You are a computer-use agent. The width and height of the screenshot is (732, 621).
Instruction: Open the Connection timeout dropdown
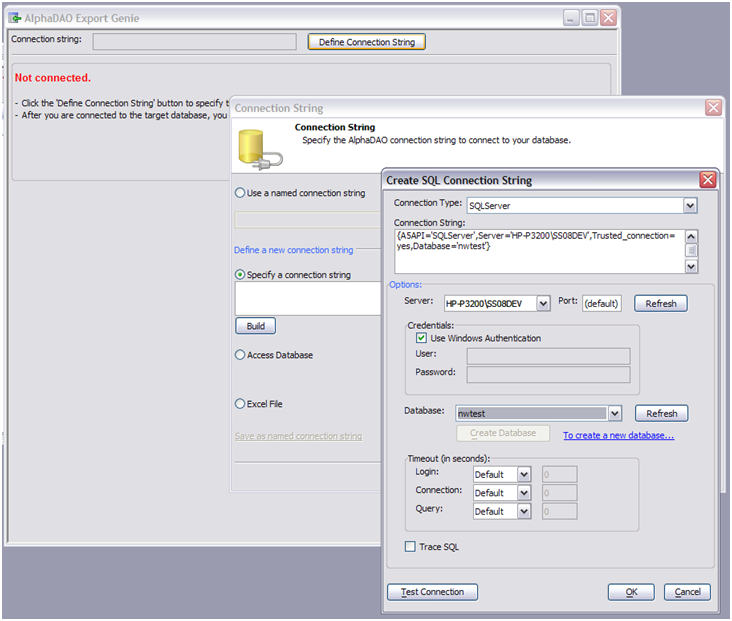(x=524, y=493)
